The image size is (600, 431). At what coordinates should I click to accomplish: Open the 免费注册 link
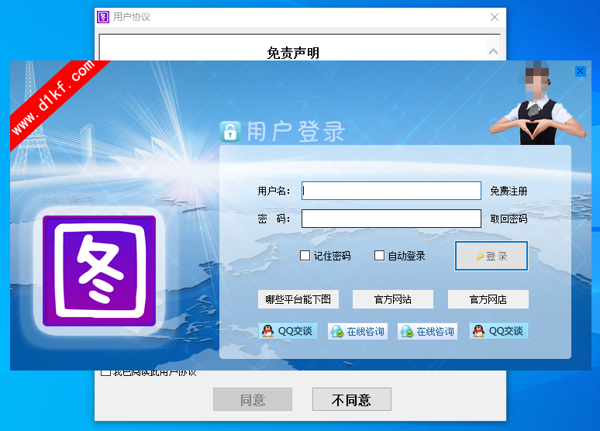pyautogui.click(x=508, y=191)
